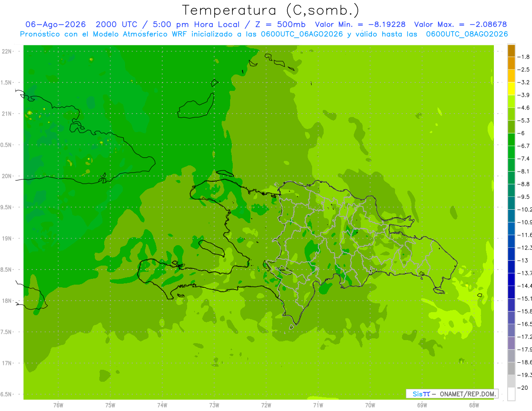Click the '-15.8' color scale label
The width and height of the screenshot is (532, 411).
tap(524, 311)
